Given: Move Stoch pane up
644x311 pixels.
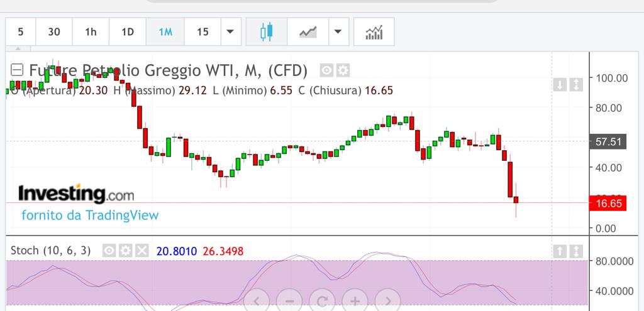Looking at the screenshot, I should coord(559,251).
